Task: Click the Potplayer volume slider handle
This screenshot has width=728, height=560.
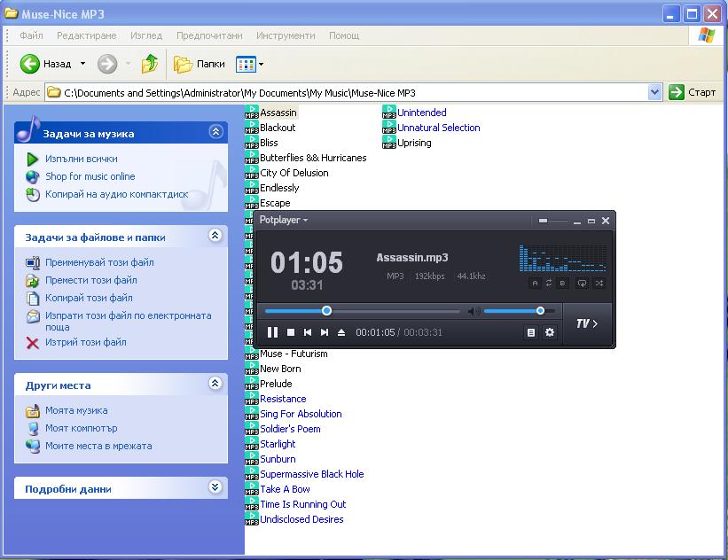Action: point(540,310)
